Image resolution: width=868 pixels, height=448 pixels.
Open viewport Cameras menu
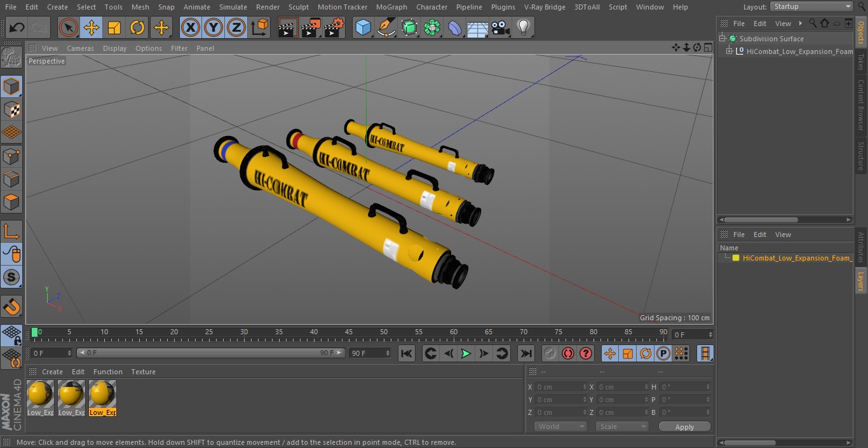(80, 48)
